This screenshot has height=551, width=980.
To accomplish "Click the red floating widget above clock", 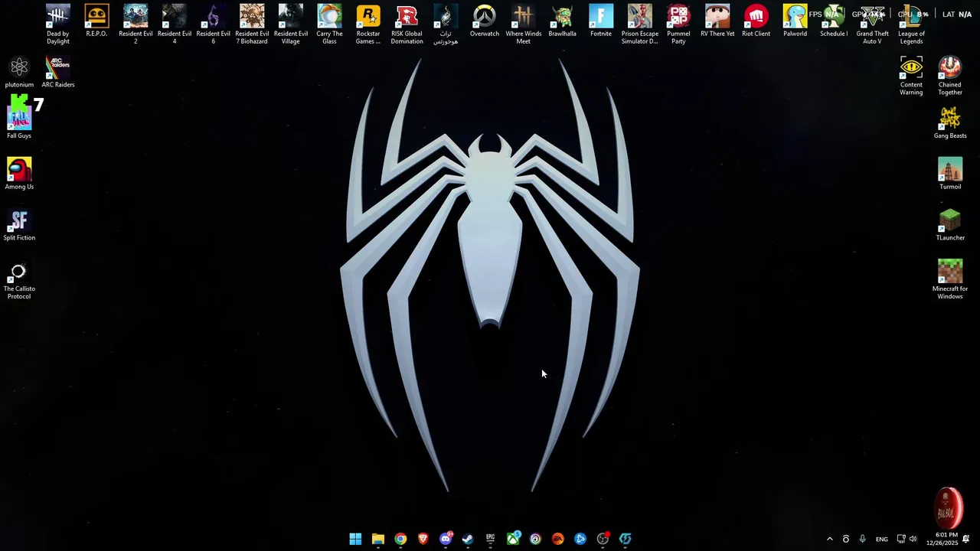I will point(949,507).
